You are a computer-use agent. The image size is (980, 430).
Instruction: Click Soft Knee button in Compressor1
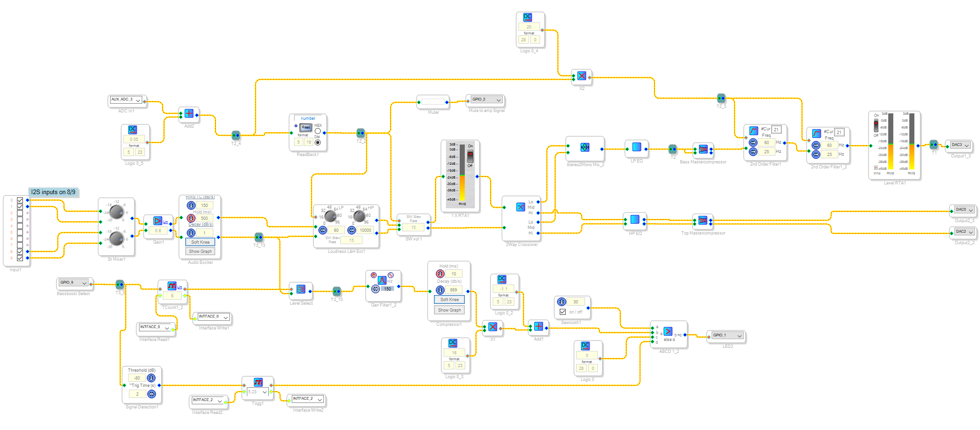pyautogui.click(x=449, y=300)
